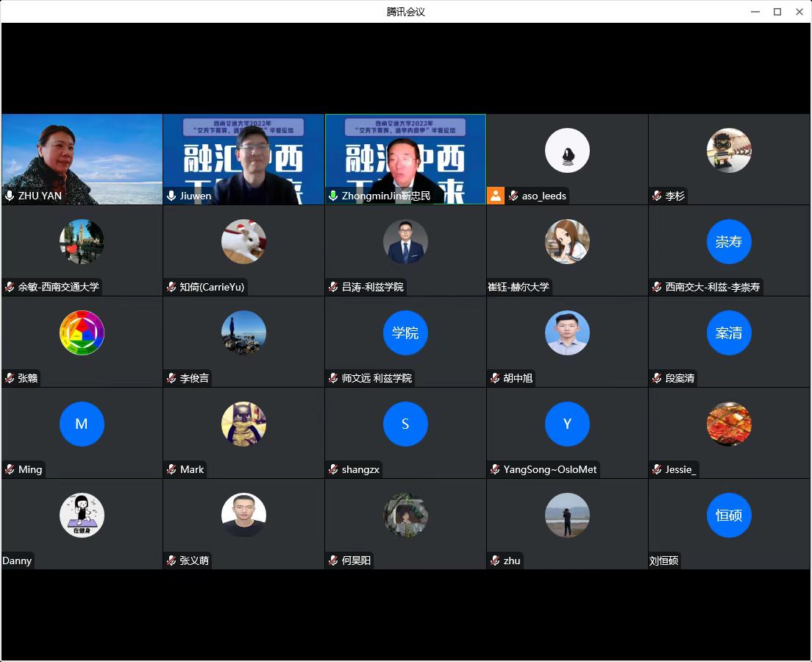Click ZhongminJin's green active microphone icon

(333, 196)
